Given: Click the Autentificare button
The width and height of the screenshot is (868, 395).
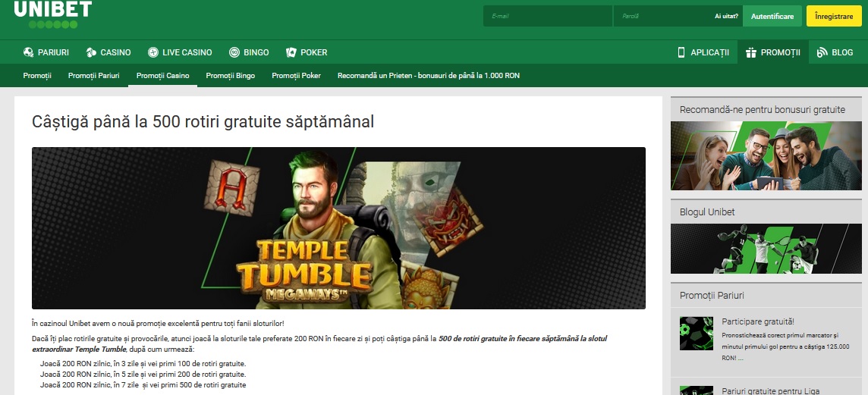Looking at the screenshot, I should coord(772,16).
